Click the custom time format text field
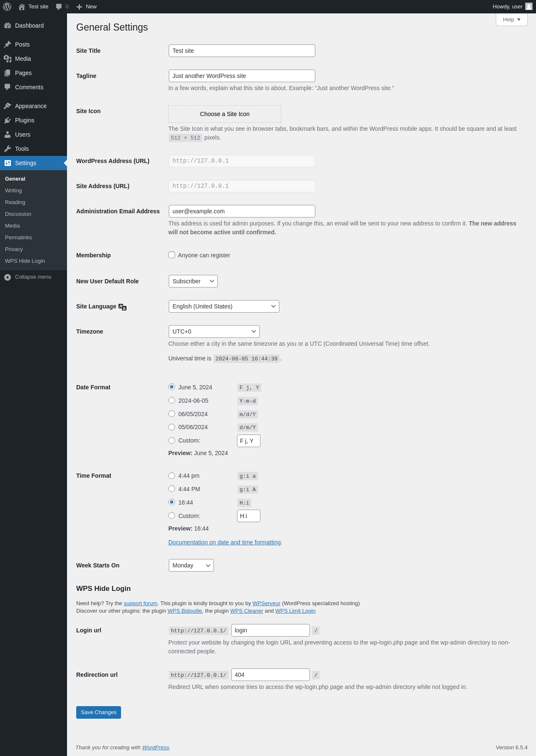536x756 pixels. pos(249,516)
